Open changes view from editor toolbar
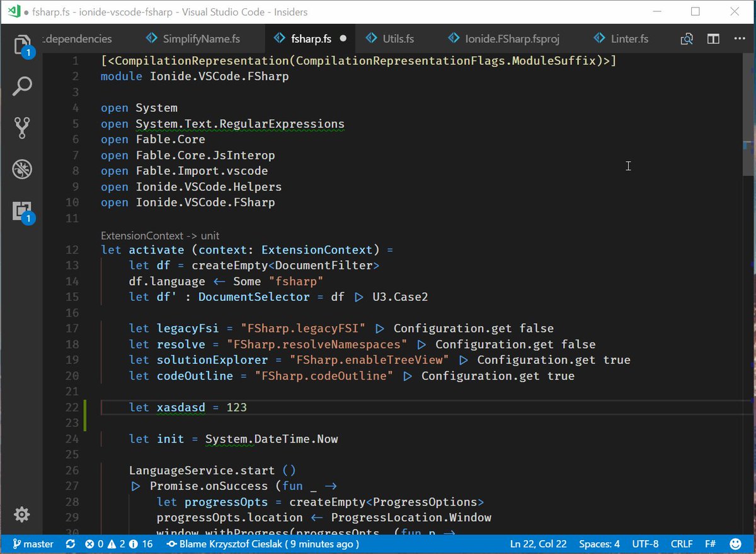The image size is (756, 554). pos(687,39)
